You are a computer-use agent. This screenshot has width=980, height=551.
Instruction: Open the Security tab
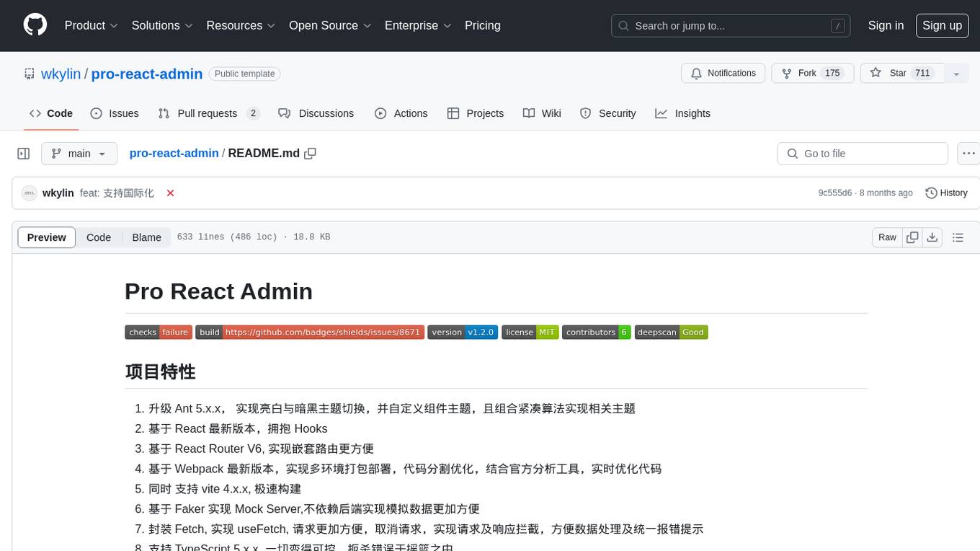[608, 113]
